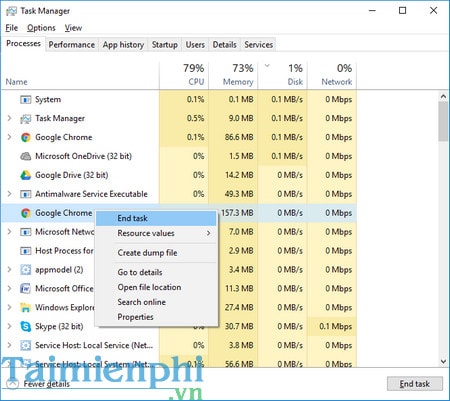This screenshot has width=450, height=401.
Task: Open the View menu
Action: tap(73, 28)
